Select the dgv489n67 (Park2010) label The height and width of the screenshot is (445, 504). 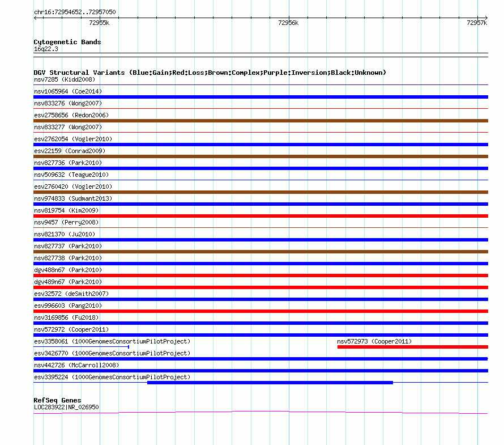[x=68, y=282]
